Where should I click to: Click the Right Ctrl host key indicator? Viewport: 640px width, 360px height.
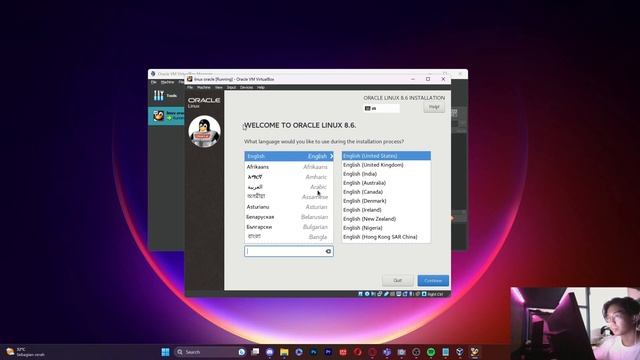coord(435,294)
